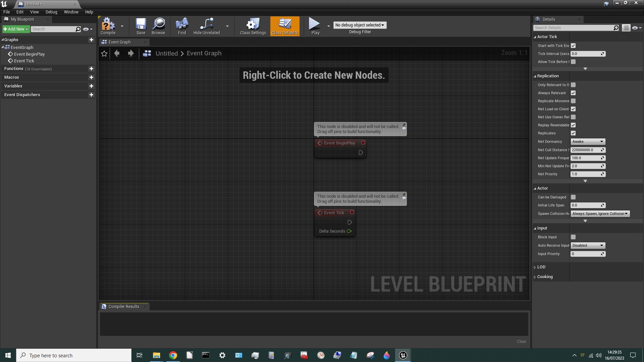Click blueprint grid icon in breadcrumb

[x=147, y=53]
